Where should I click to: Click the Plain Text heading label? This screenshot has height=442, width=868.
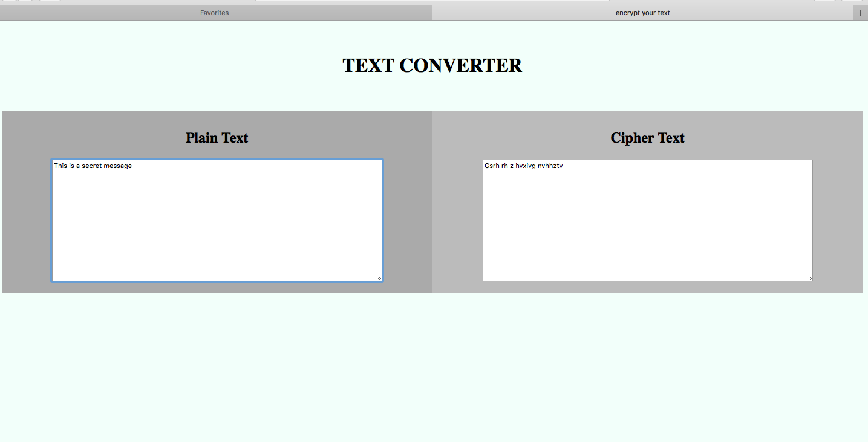[x=217, y=138]
